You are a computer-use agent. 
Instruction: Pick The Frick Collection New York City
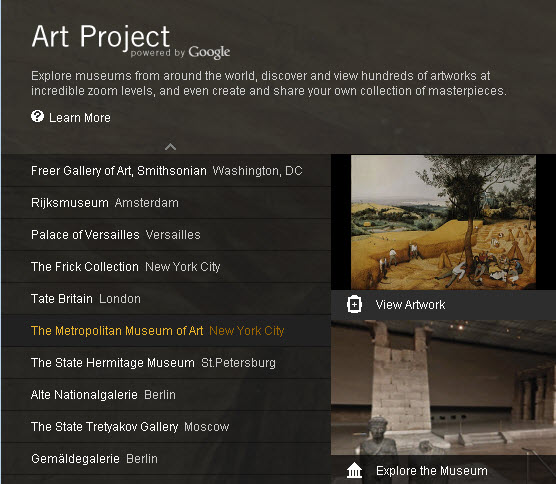166,267
